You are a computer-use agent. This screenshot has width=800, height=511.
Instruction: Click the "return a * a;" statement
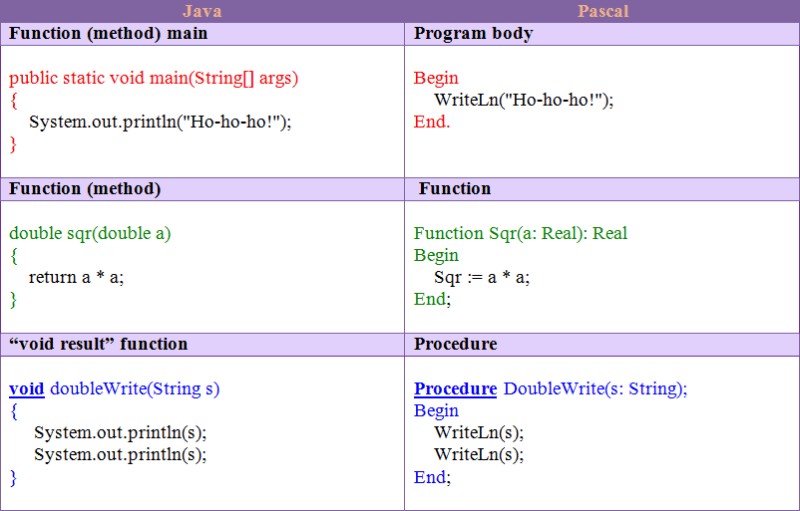click(76, 277)
